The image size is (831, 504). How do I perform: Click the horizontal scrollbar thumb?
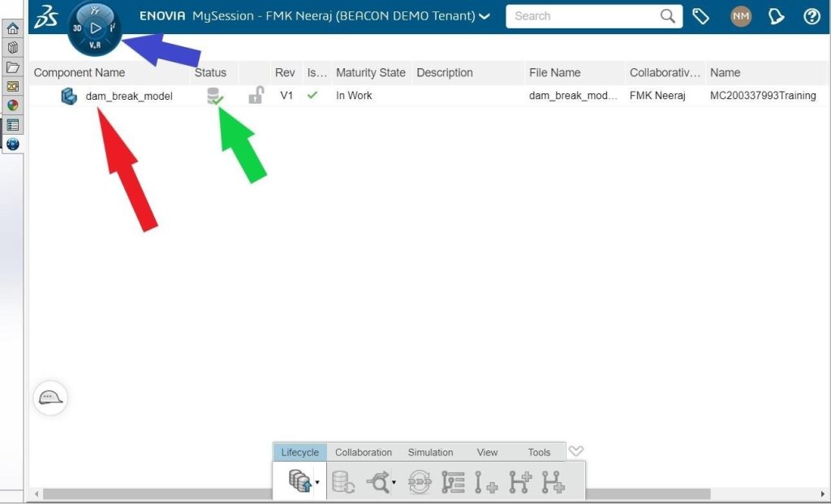377,494
